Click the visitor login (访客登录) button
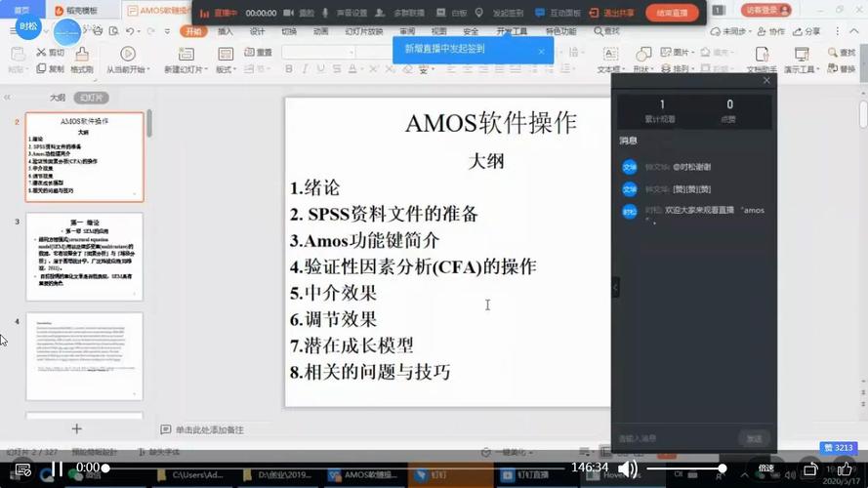The height and width of the screenshot is (488, 868). 766,10
